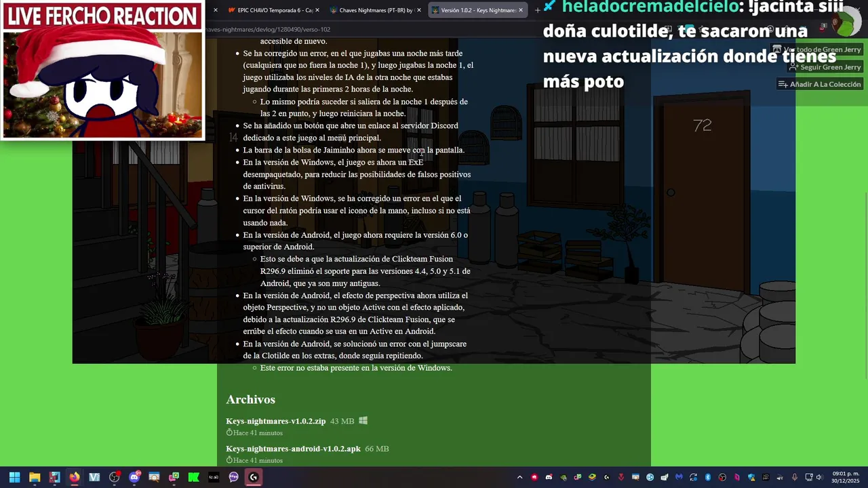The height and width of the screenshot is (488, 868).
Task: Open Discord from the taskbar
Action: tap(134, 477)
